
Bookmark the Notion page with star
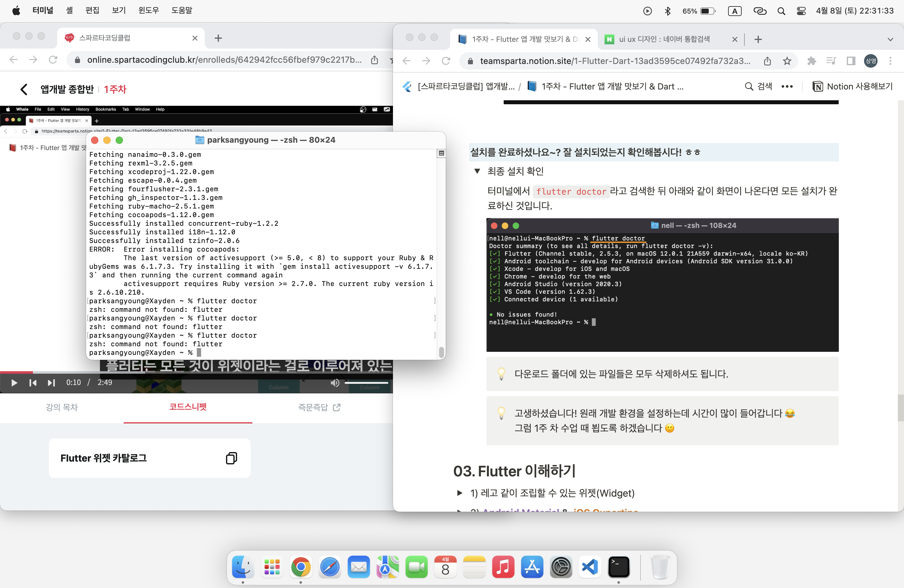tap(787, 61)
